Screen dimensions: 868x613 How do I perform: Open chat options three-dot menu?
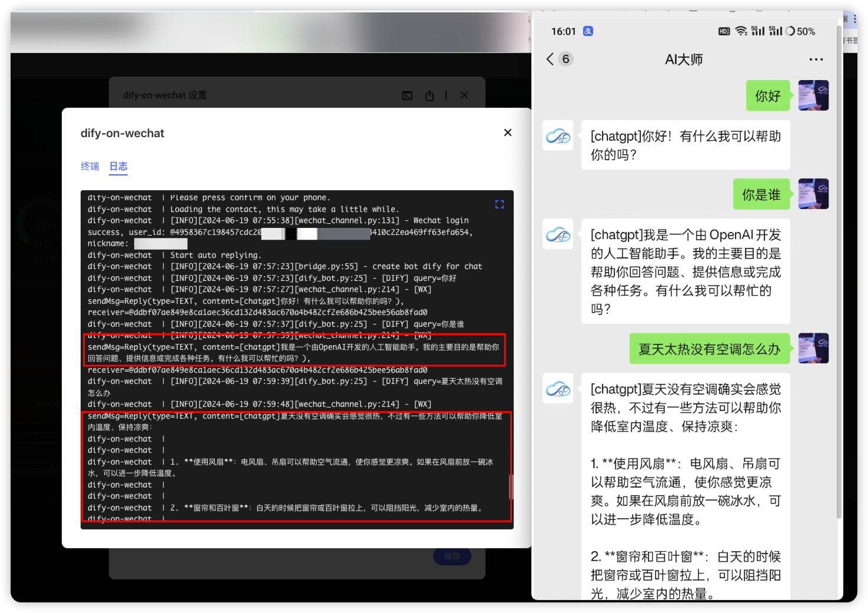tap(816, 59)
